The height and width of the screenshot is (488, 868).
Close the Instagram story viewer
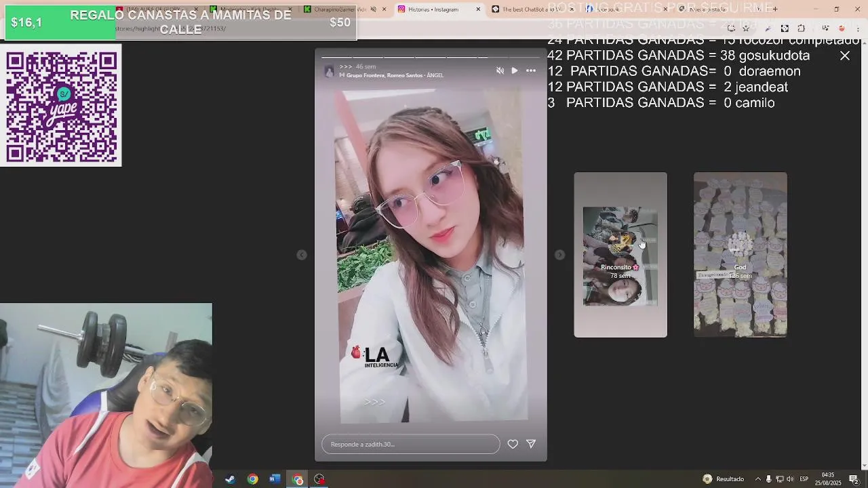point(845,56)
